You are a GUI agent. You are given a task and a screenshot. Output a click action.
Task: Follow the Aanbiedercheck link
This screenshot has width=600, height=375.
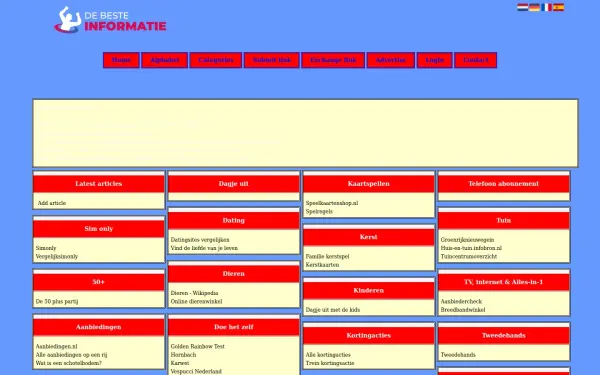[x=461, y=302]
